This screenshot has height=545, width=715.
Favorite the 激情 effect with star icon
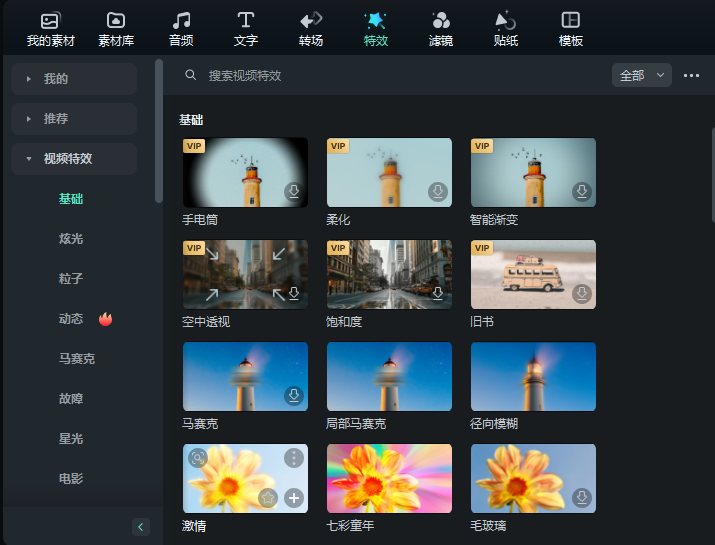pos(268,498)
